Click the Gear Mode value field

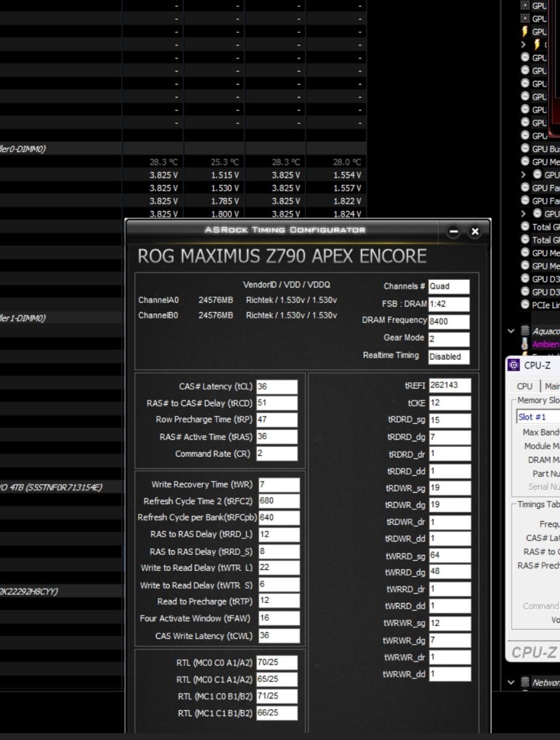(x=449, y=339)
